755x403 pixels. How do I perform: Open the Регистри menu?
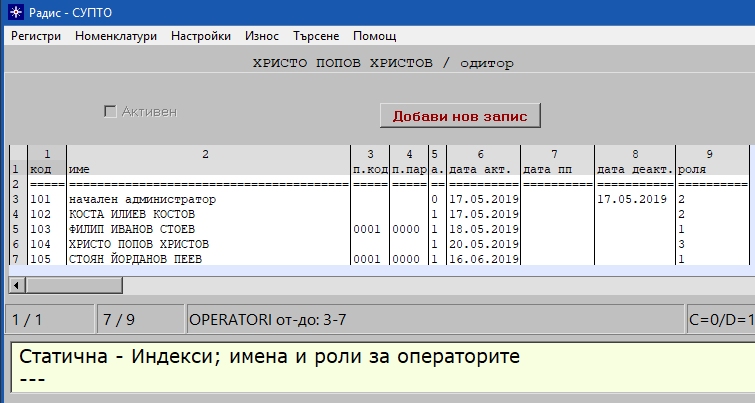36,36
